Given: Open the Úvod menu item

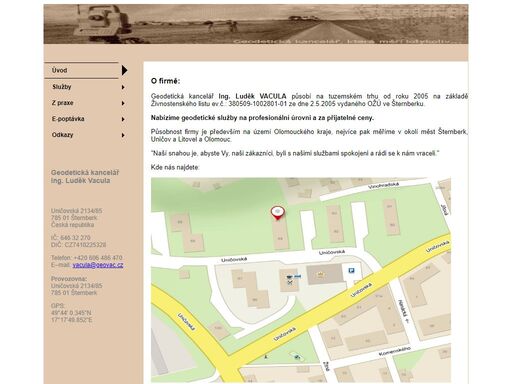Looking at the screenshot, I should pyautogui.click(x=60, y=70).
